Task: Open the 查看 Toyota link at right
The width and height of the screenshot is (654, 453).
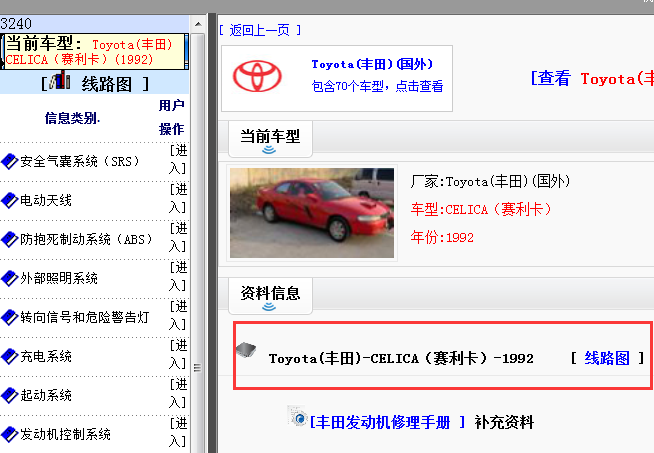Action: 592,78
